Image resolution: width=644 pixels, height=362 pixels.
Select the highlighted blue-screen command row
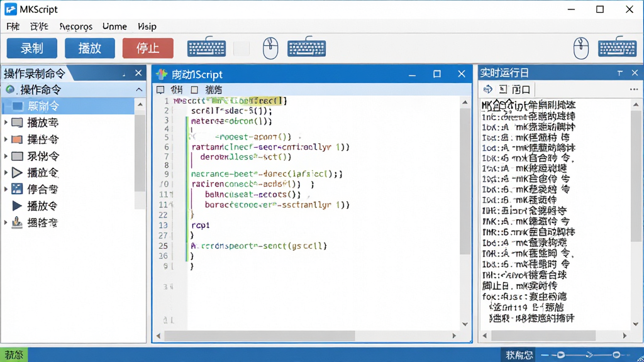(x=68, y=106)
